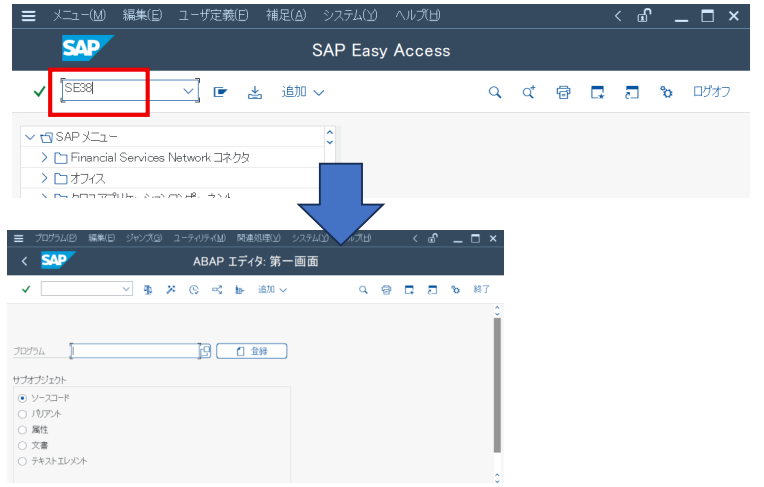Click the back arrow beside SAP logo in ABAP Editor

24,261
